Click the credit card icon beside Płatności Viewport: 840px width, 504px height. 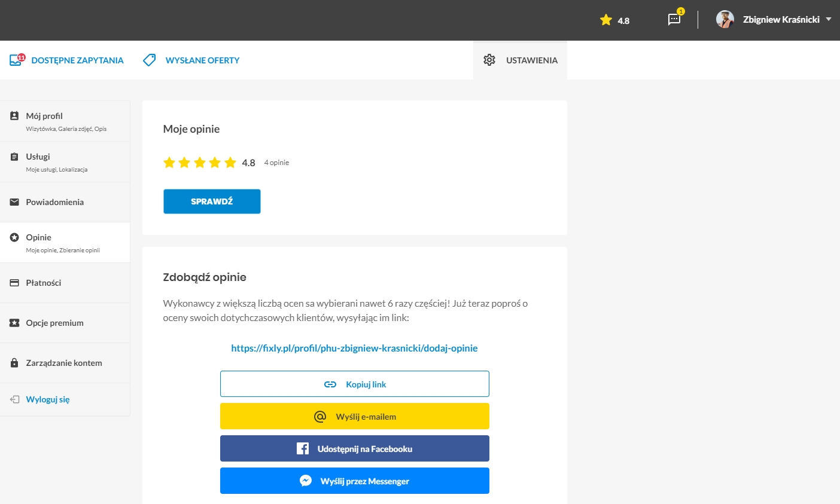point(14,283)
